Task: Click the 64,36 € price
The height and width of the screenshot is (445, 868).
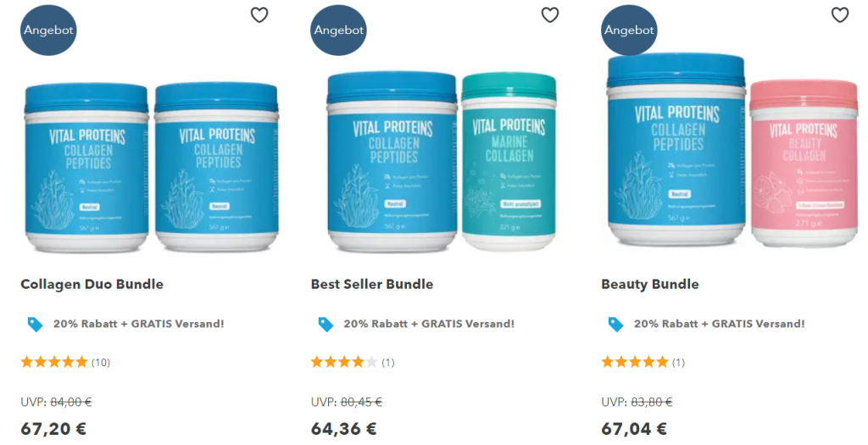Action: 344,429
